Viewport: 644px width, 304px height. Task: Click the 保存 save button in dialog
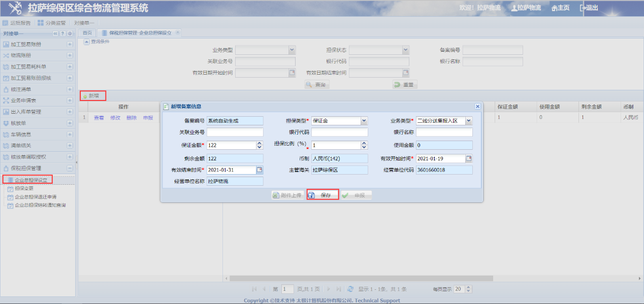[323, 195]
